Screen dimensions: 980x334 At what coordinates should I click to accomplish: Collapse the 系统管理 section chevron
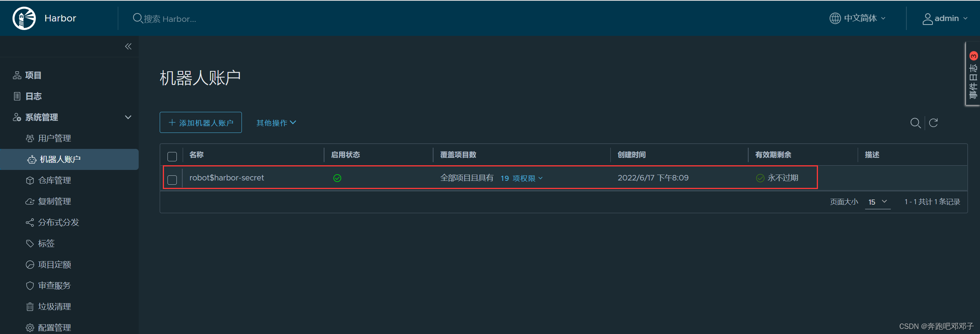click(128, 117)
